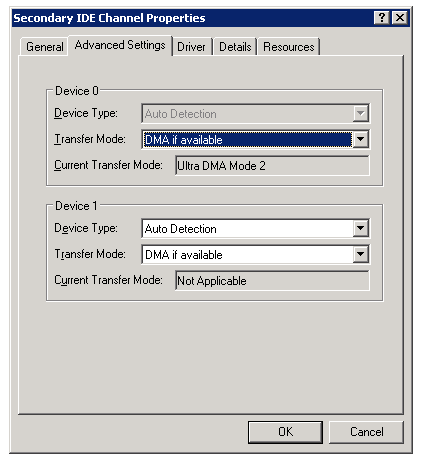Expand Device 1 Device Type dropdown arrow
The width and height of the screenshot is (426, 464).
click(x=361, y=228)
